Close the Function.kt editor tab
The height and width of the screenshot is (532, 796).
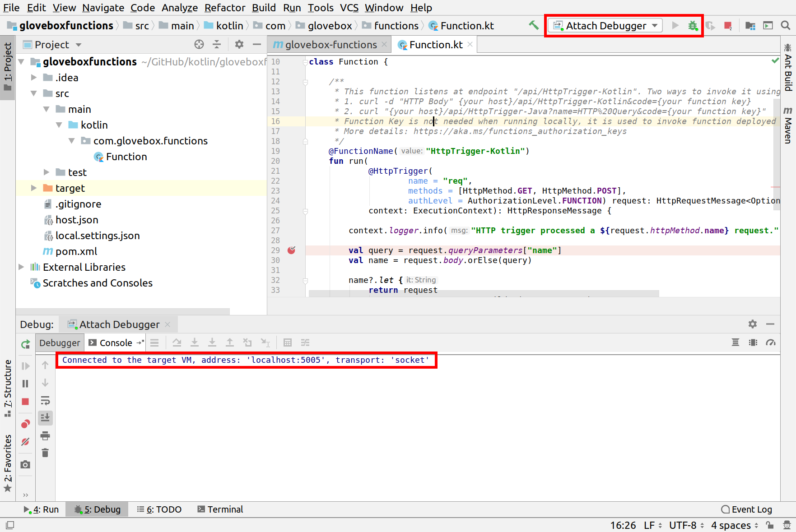[470, 44]
